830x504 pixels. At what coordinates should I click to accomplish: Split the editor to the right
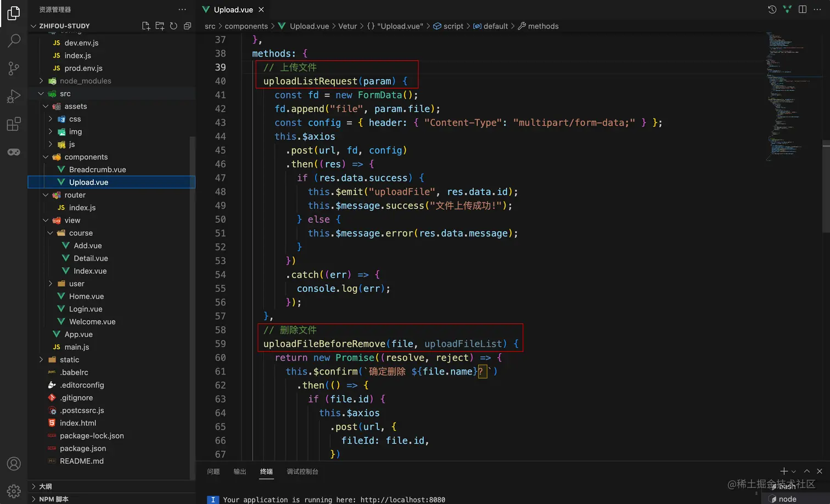[803, 9]
